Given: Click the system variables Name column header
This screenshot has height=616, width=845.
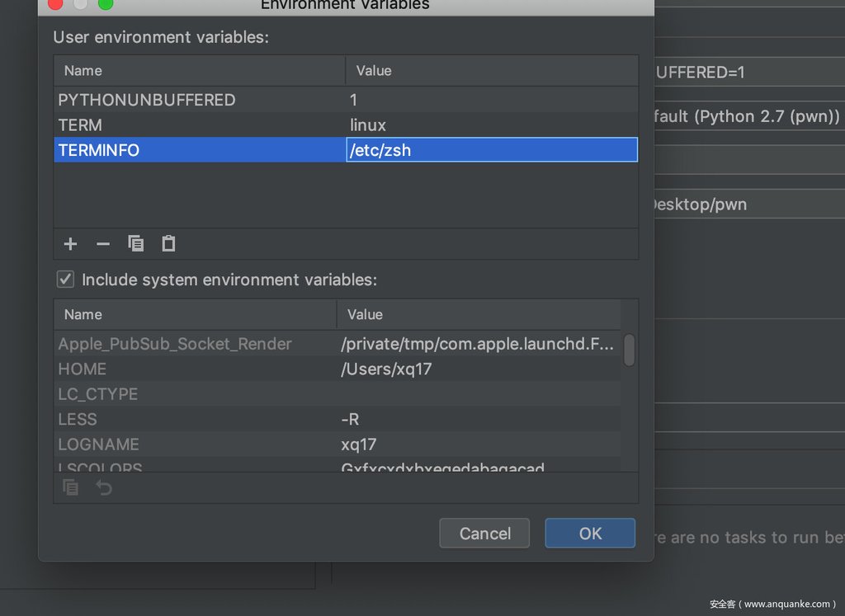Looking at the screenshot, I should 195,314.
